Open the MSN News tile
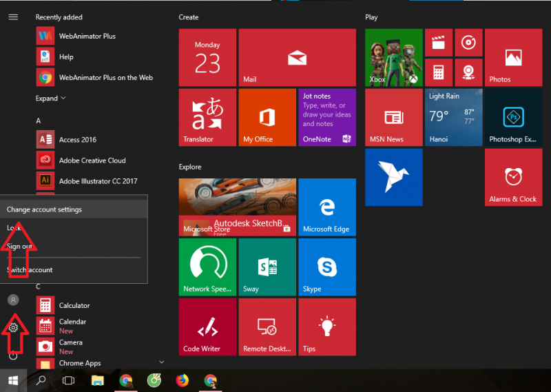Viewport: 551px width, 392px height. point(393,117)
